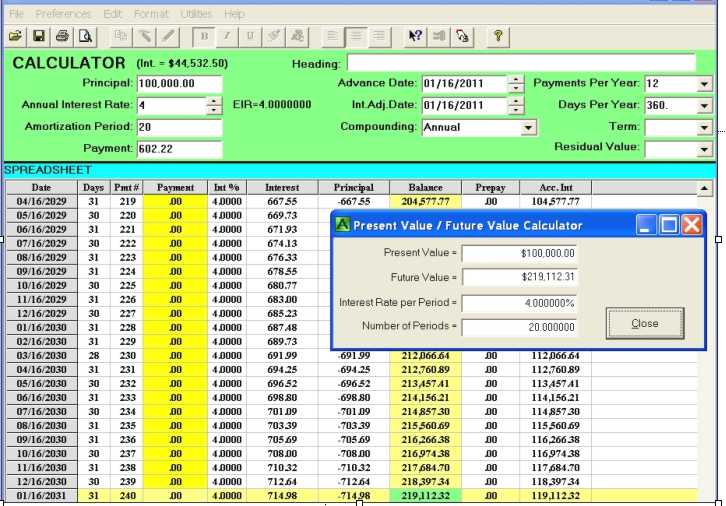The height and width of the screenshot is (506, 726).
Task: Click the Advance Date spinner arrows
Action: click(515, 84)
